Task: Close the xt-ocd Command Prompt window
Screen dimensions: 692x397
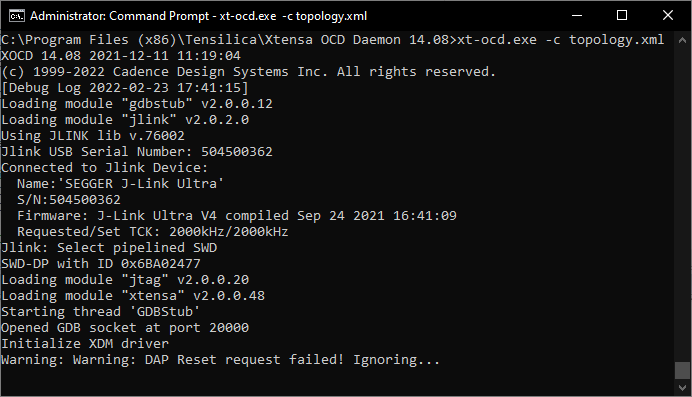Action: (x=668, y=15)
